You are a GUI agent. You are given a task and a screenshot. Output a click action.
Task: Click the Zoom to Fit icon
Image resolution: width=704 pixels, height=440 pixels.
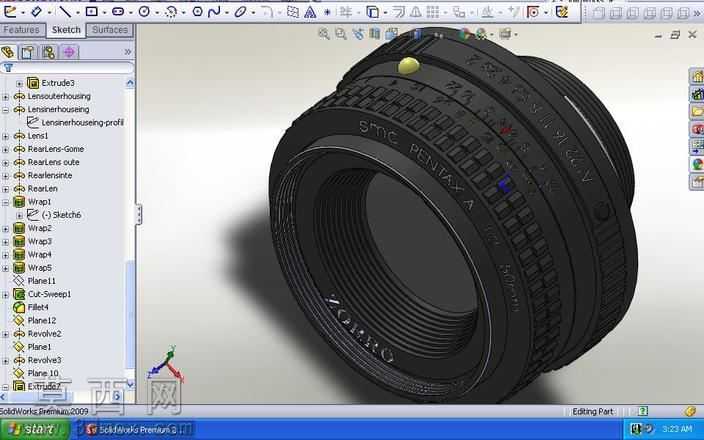324,34
